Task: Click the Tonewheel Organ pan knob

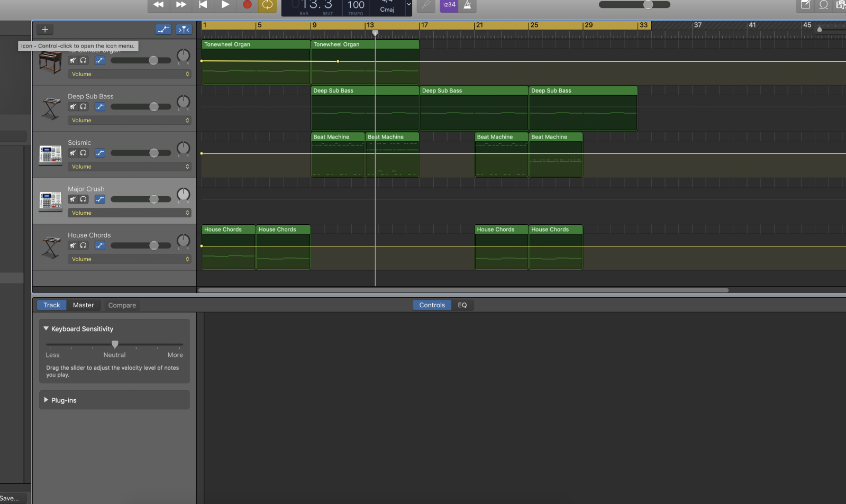Action: (x=183, y=56)
